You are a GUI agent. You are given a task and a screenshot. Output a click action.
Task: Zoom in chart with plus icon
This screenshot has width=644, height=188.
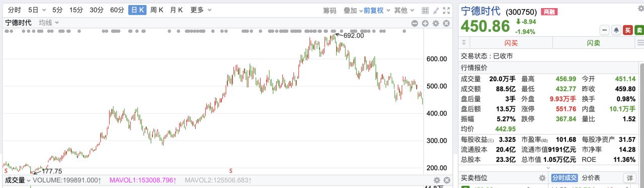coord(425,23)
